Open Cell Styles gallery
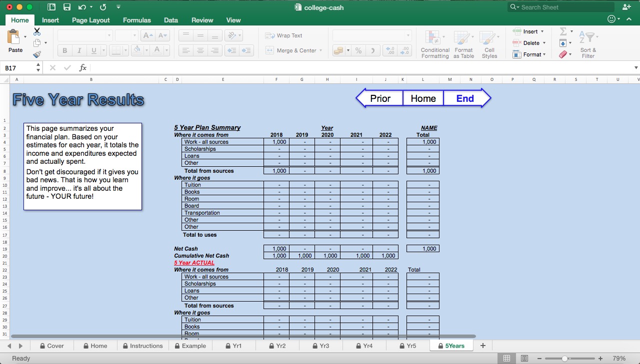The image size is (640, 364). (489, 44)
